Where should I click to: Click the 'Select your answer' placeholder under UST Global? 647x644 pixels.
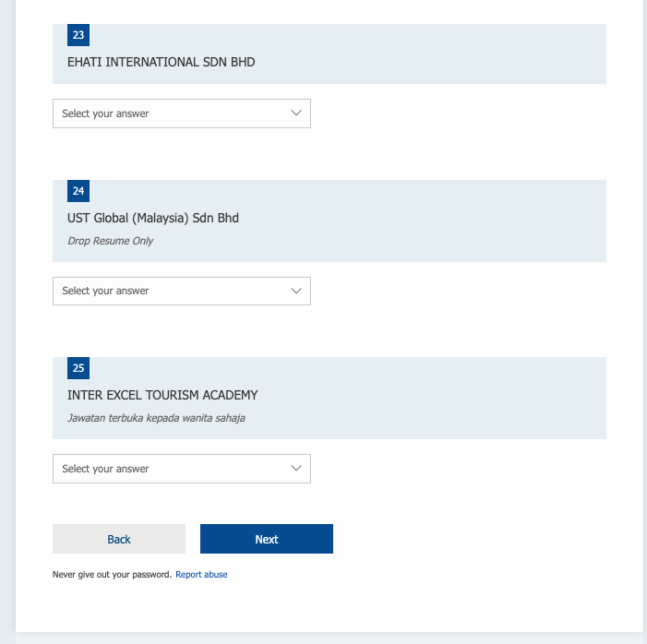105,291
